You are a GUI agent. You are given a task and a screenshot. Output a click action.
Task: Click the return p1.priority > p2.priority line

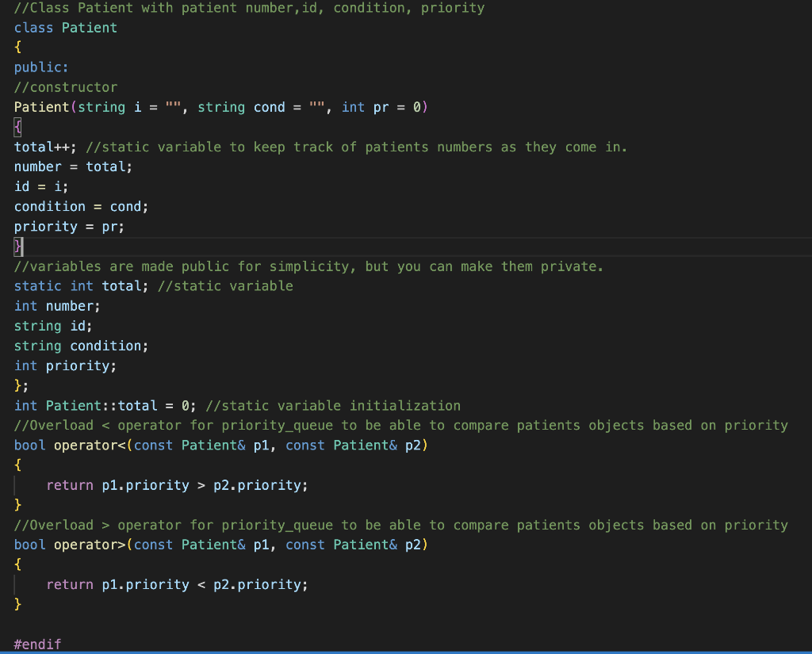(x=174, y=484)
